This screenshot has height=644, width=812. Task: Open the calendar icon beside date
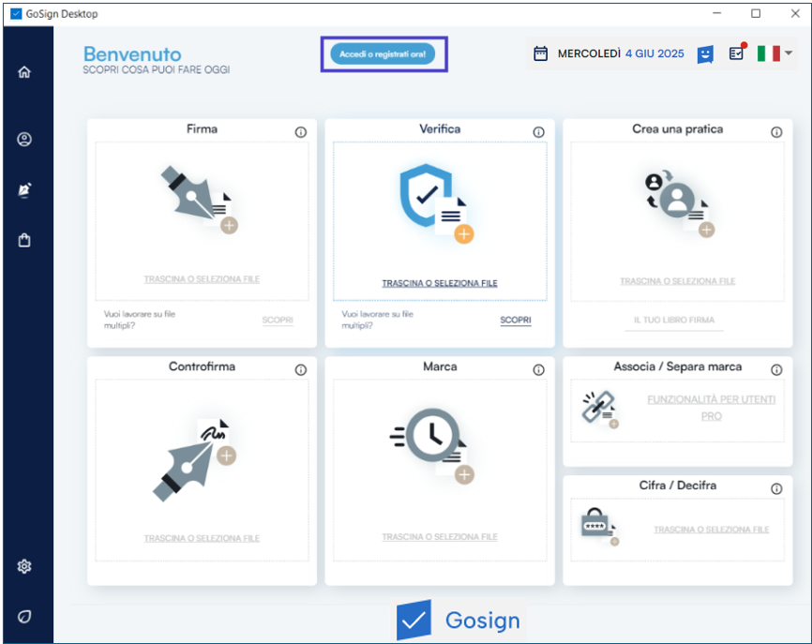(540, 53)
